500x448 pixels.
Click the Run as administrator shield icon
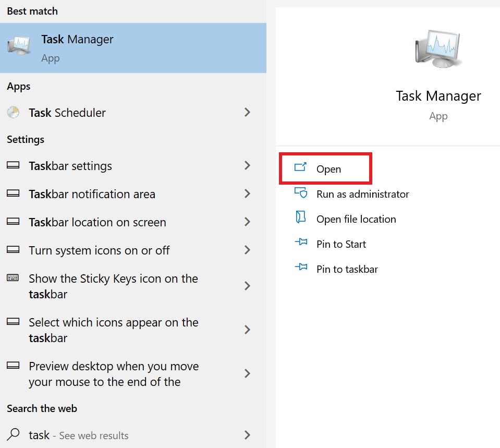point(301,192)
